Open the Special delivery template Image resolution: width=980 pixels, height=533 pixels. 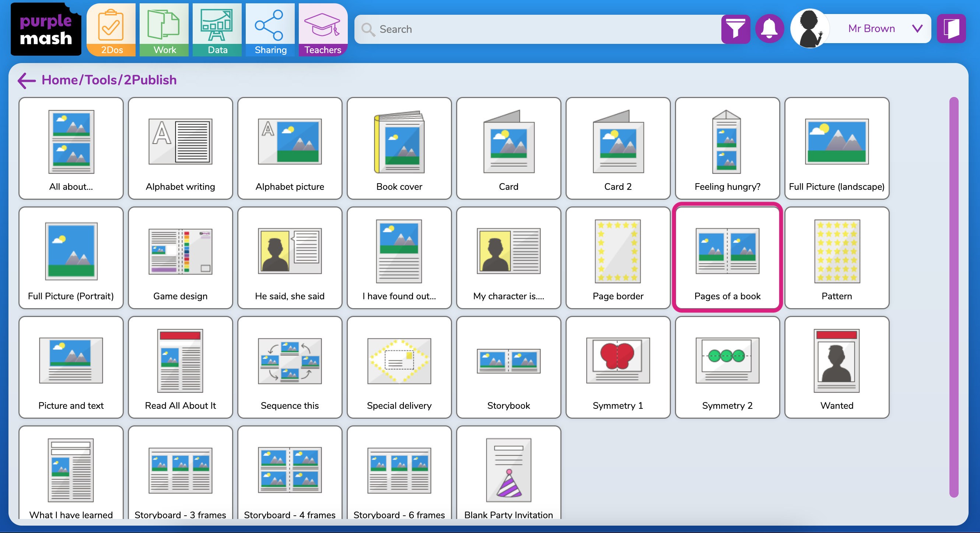point(399,367)
